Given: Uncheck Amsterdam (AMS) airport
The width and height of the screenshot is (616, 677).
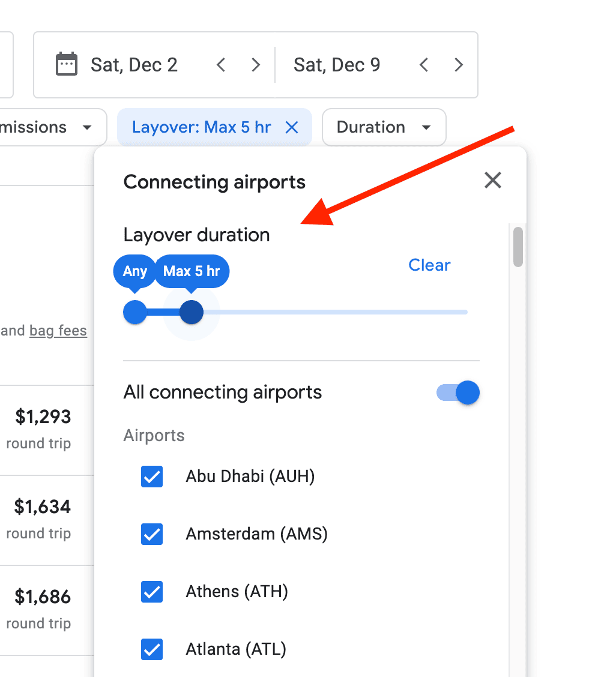Looking at the screenshot, I should (152, 534).
